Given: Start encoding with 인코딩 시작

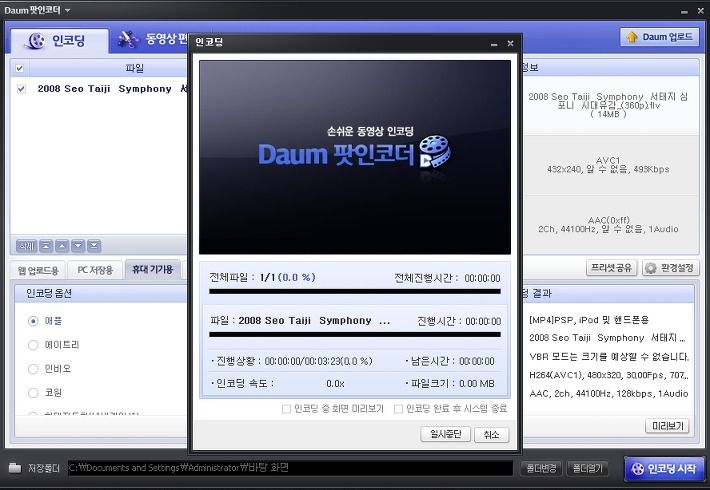Looking at the screenshot, I should coord(664,469).
